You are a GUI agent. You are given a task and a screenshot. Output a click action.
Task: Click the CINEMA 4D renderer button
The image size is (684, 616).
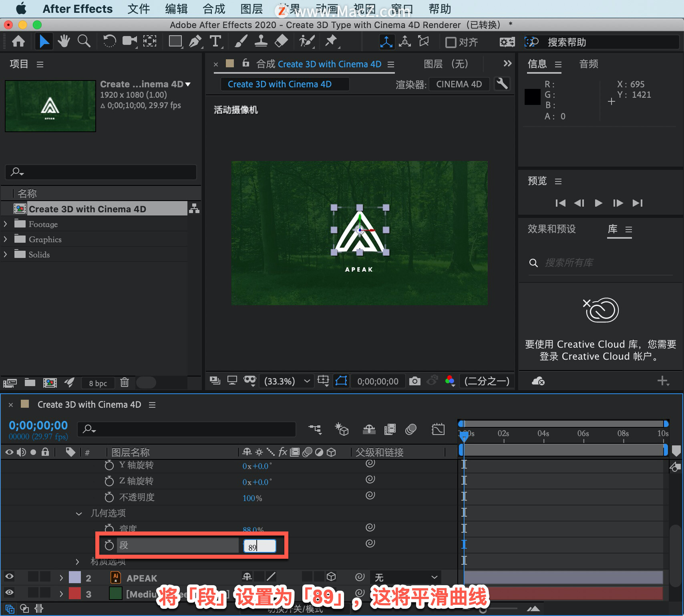pyautogui.click(x=459, y=84)
